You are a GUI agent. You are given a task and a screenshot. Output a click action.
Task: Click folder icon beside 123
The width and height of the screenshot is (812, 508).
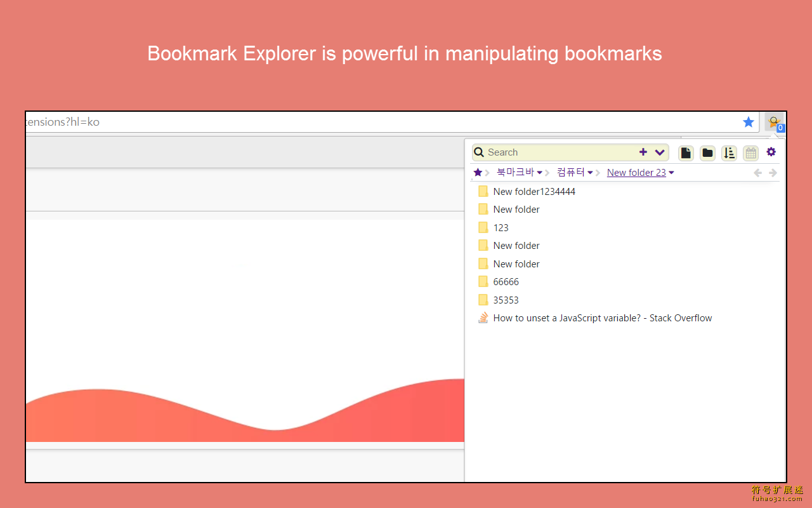483,227
